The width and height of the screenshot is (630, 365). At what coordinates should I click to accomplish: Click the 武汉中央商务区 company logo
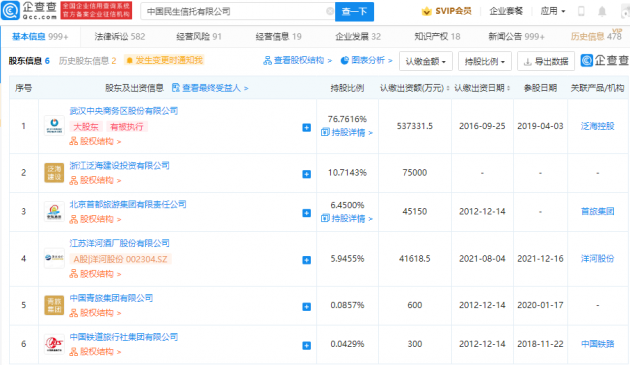pos(54,126)
